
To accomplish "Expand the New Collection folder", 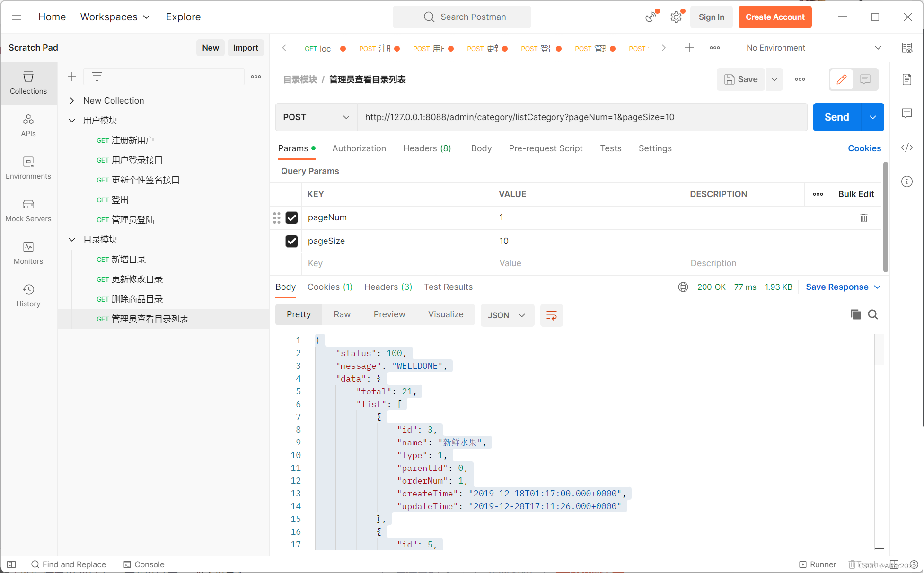I will click(x=72, y=101).
